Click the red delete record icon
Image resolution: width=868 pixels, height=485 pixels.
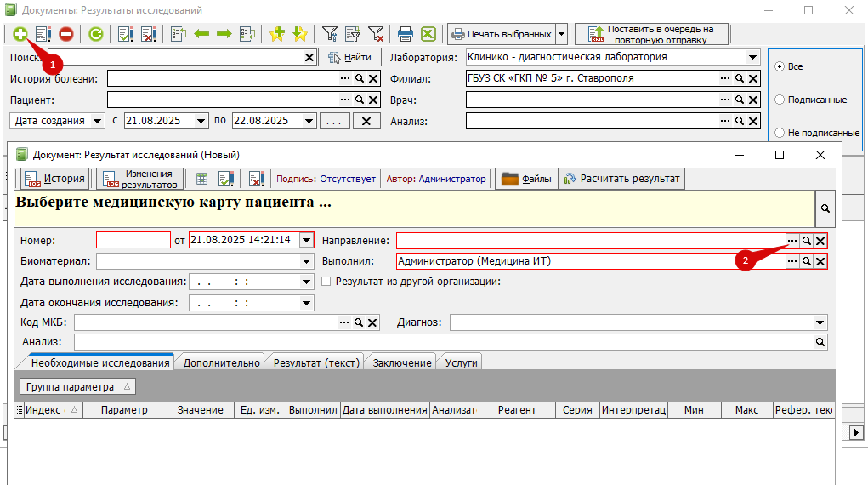click(x=65, y=34)
